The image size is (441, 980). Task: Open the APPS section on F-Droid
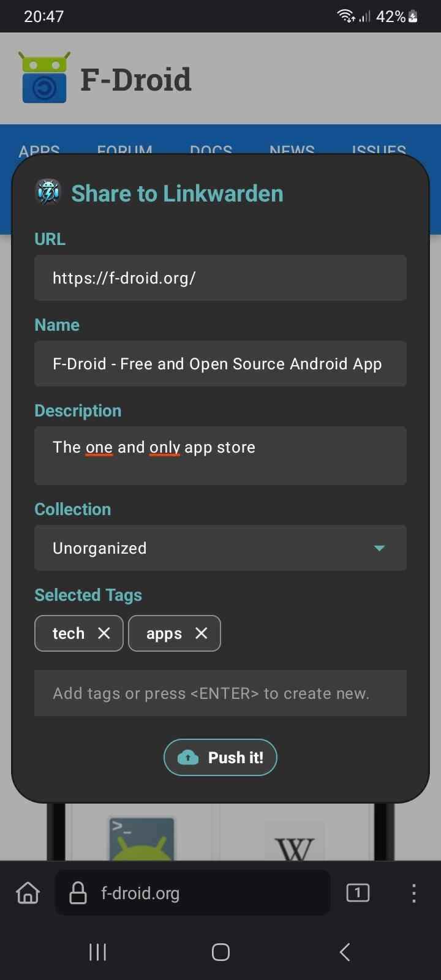(x=39, y=151)
